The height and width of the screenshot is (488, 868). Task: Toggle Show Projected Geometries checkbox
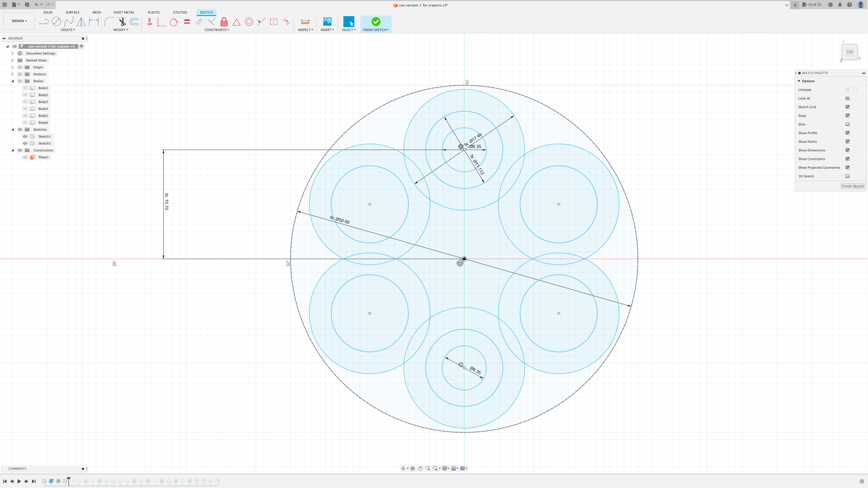click(x=848, y=167)
